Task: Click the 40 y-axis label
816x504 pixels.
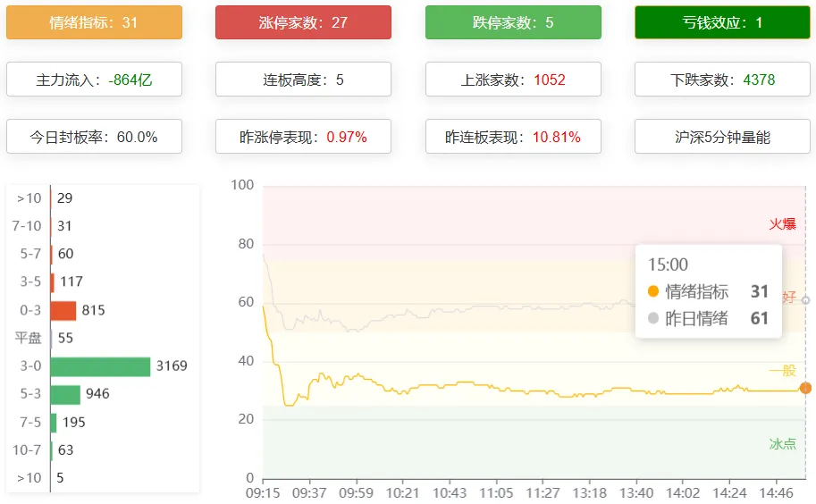Action: point(246,361)
